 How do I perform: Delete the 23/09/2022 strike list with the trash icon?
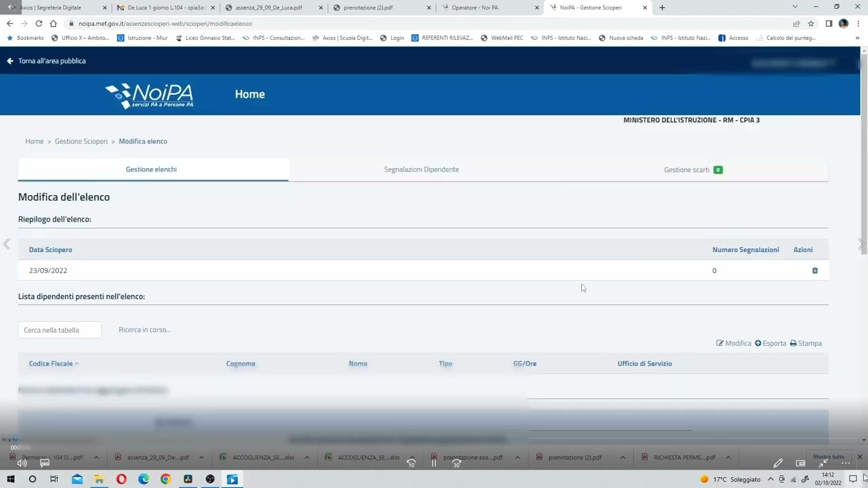(815, 270)
